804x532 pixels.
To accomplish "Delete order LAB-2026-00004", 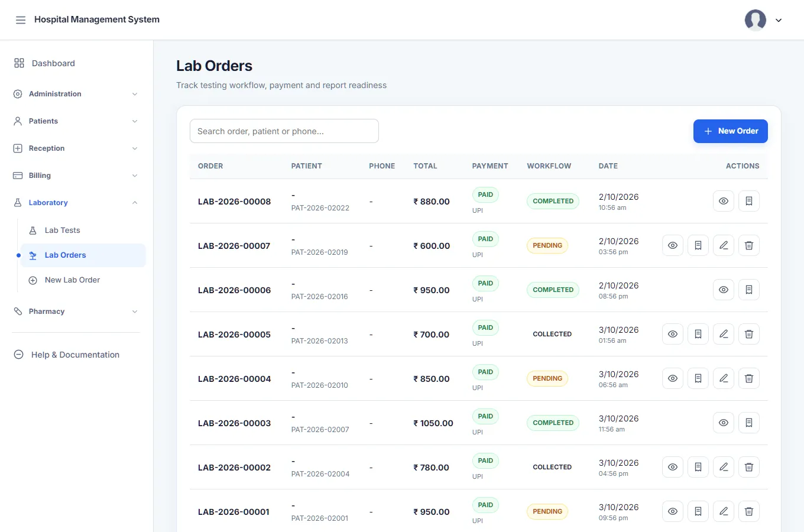I will tap(749, 378).
